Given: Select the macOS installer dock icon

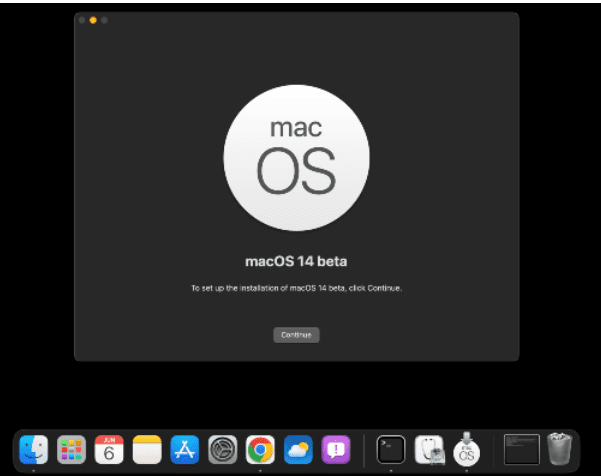Looking at the screenshot, I should point(466,449).
